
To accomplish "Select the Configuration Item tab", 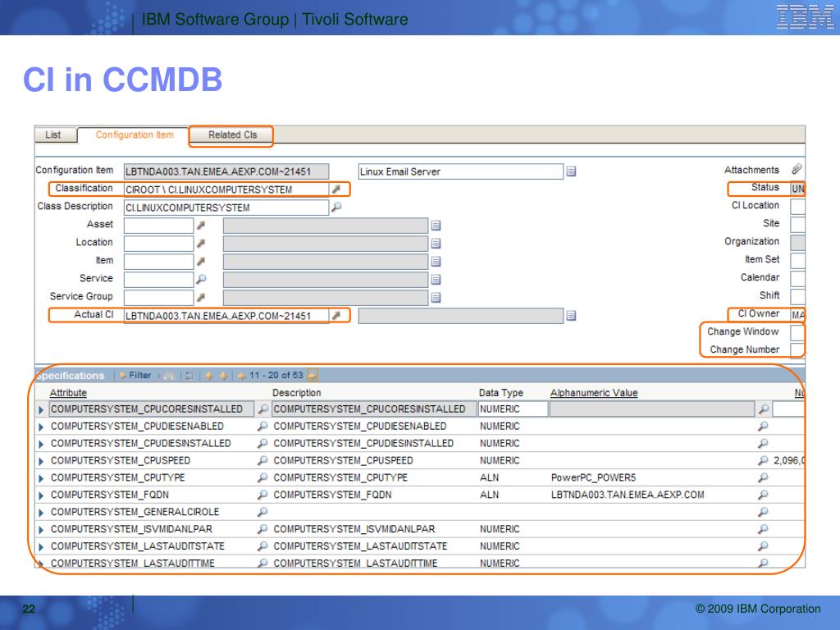I will pos(135,135).
